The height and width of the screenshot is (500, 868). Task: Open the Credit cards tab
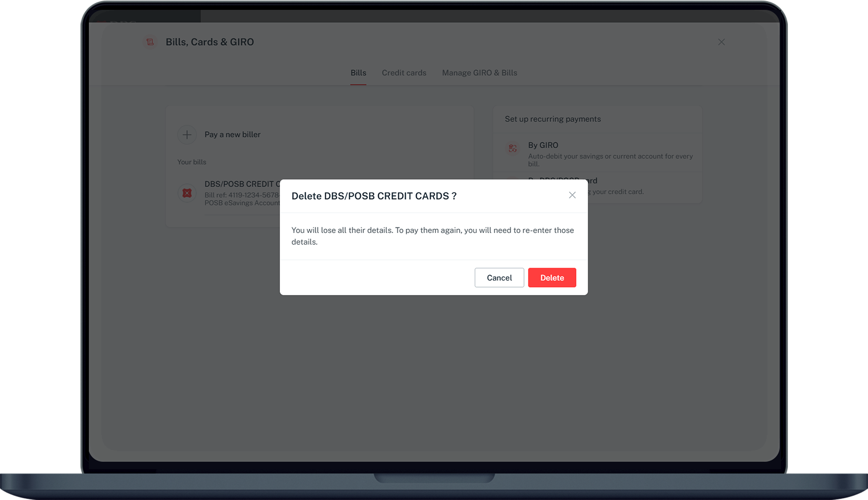(404, 73)
